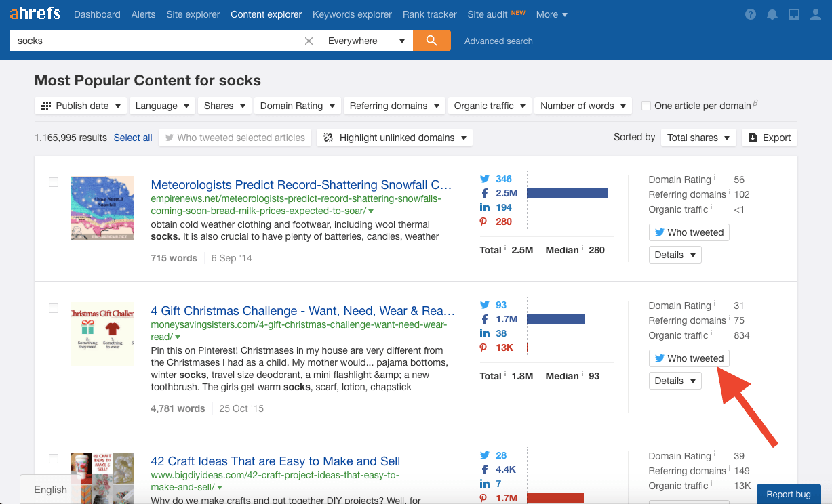Screen dimensions: 832x504
Task: Open the help question mark icon
Action: pyautogui.click(x=751, y=14)
